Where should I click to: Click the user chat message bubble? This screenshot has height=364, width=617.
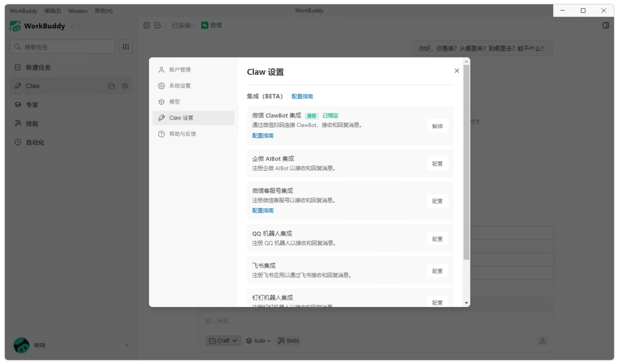tap(482, 49)
